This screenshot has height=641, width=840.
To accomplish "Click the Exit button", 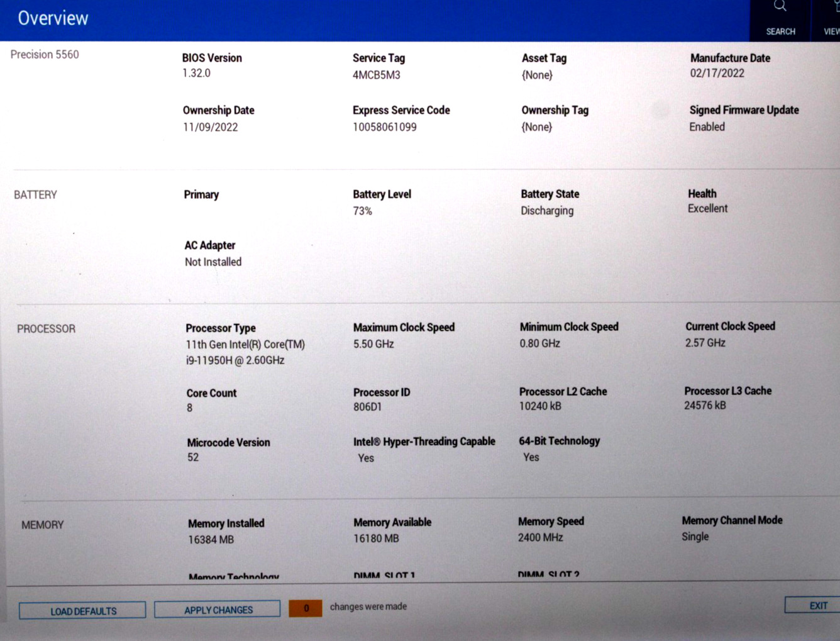I will (x=814, y=605).
